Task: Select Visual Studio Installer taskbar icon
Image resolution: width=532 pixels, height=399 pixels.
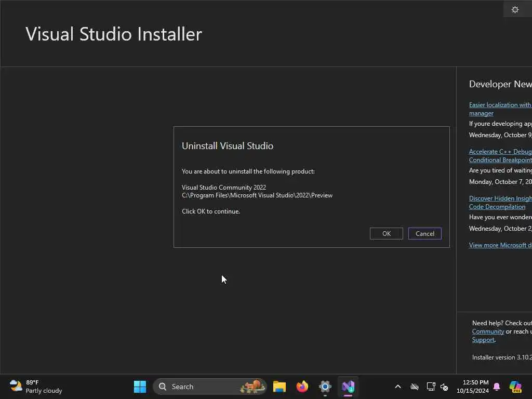Action: pos(348,387)
